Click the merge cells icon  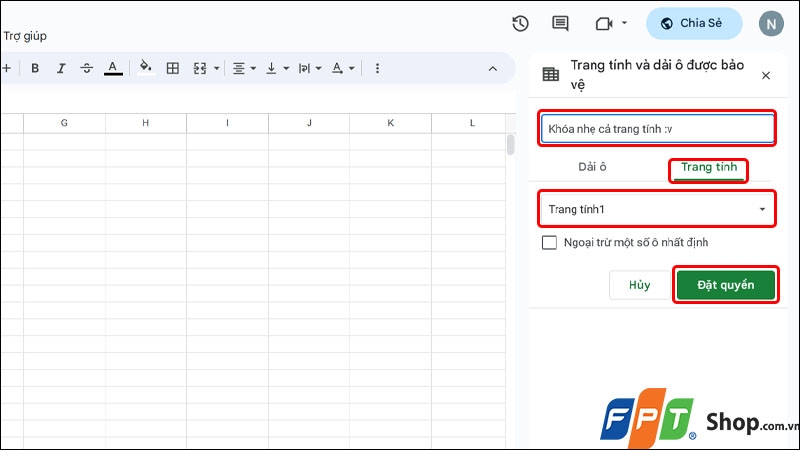coord(199,68)
